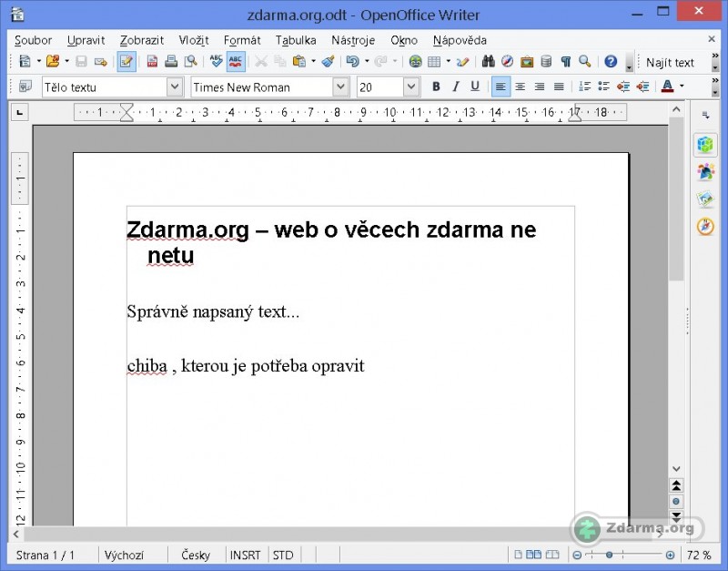This screenshot has width=728, height=571.
Task: Open Styles and Formatting icon
Action: pyautogui.click(x=25, y=87)
